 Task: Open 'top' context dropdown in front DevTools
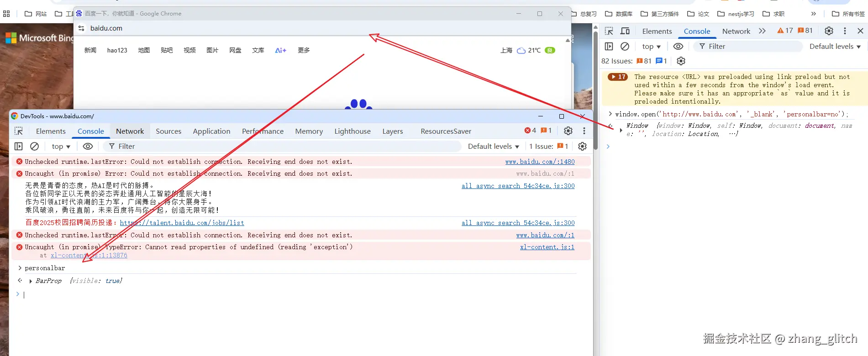pos(61,146)
